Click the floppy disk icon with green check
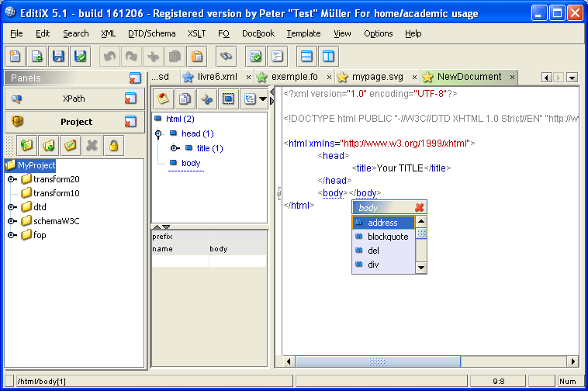Image resolution: width=588 pixels, height=391 pixels. tap(80, 57)
